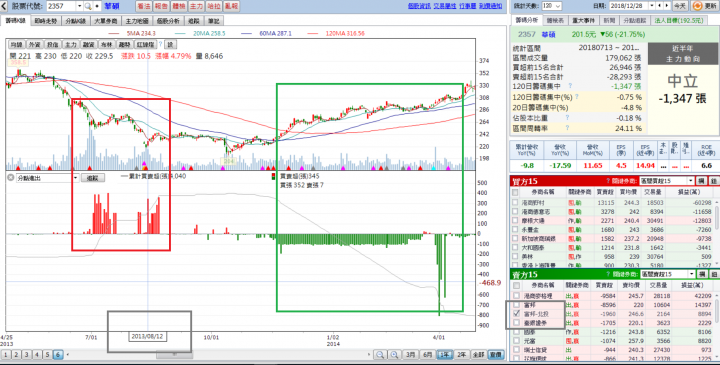
Task: Toggle the 主力 chart overlay button
Action: coord(70,45)
